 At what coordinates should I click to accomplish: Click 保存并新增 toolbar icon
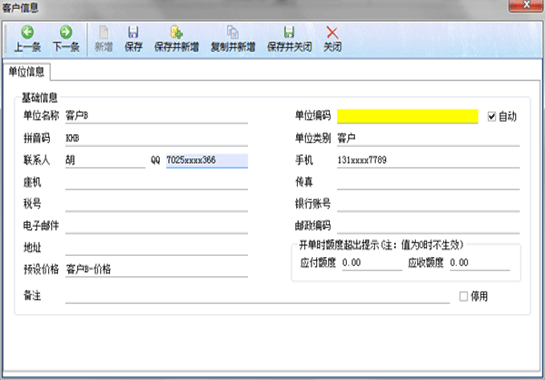click(177, 32)
